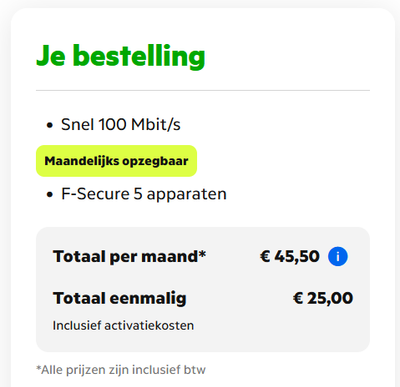The height and width of the screenshot is (387, 400).
Task: Click the asterisk after Totaal per maand
Action: point(202,254)
